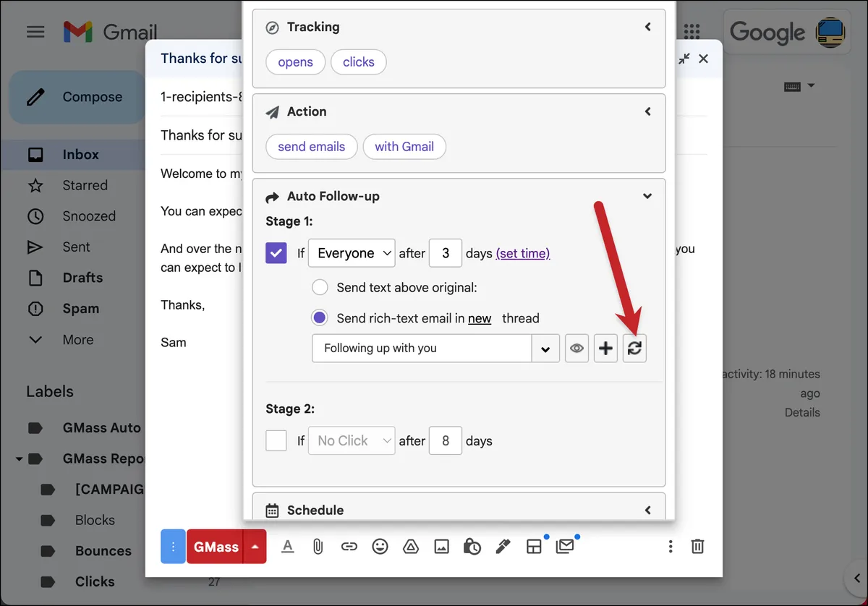Insert link icon in compose toolbar
868x606 pixels.
(349, 547)
